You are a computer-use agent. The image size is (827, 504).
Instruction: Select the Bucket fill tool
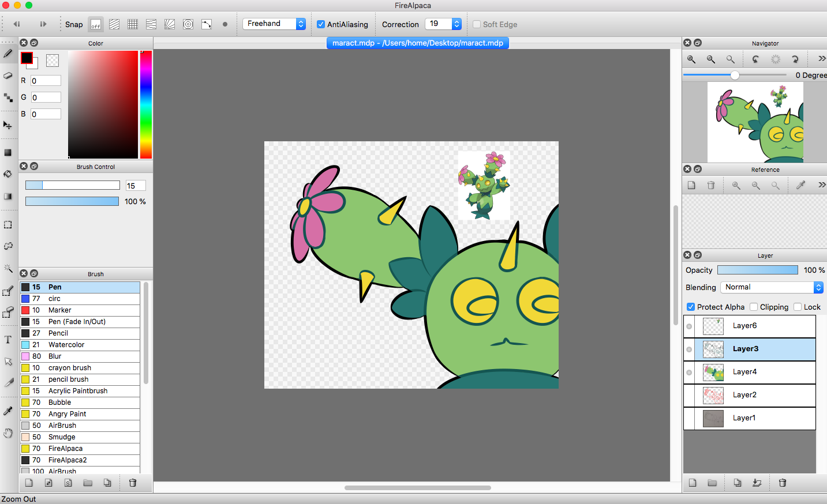point(8,174)
